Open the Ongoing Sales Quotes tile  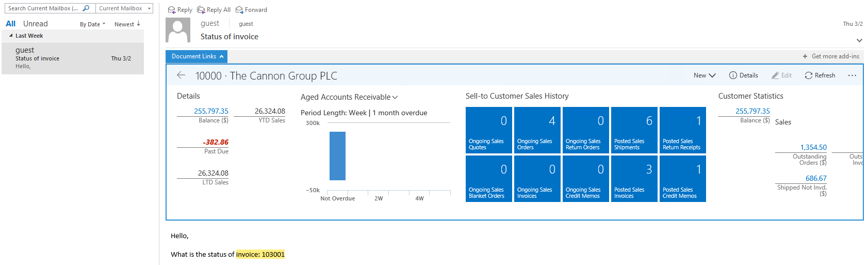tap(489, 130)
